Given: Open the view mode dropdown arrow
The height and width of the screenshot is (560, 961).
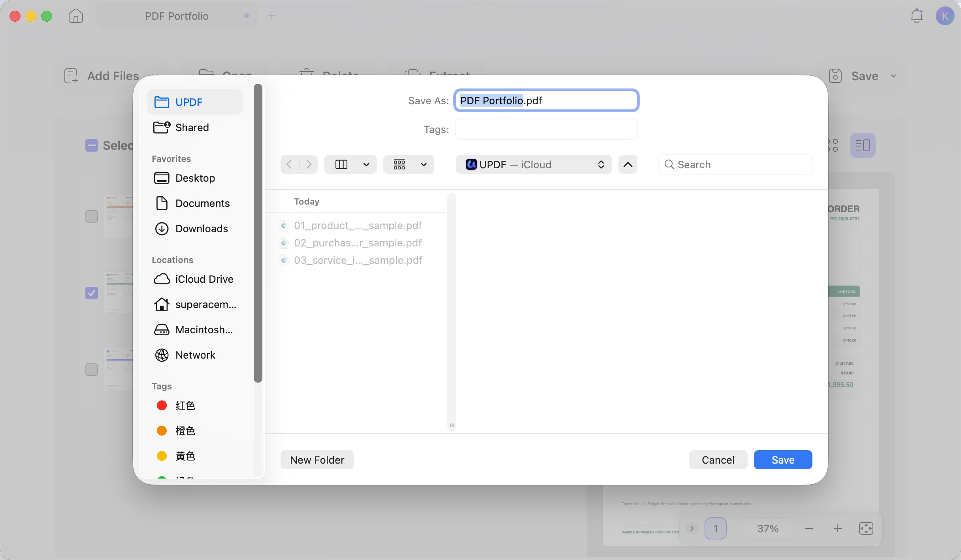Looking at the screenshot, I should [366, 164].
